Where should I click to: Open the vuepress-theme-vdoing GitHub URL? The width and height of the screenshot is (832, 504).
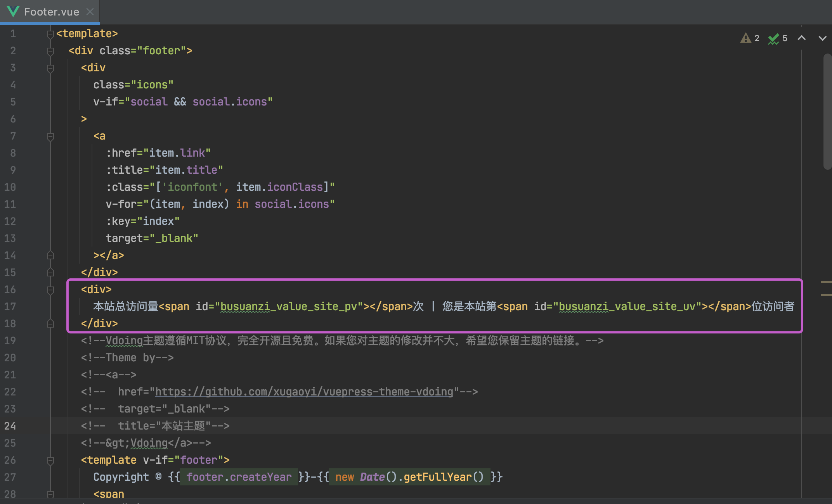tap(304, 392)
